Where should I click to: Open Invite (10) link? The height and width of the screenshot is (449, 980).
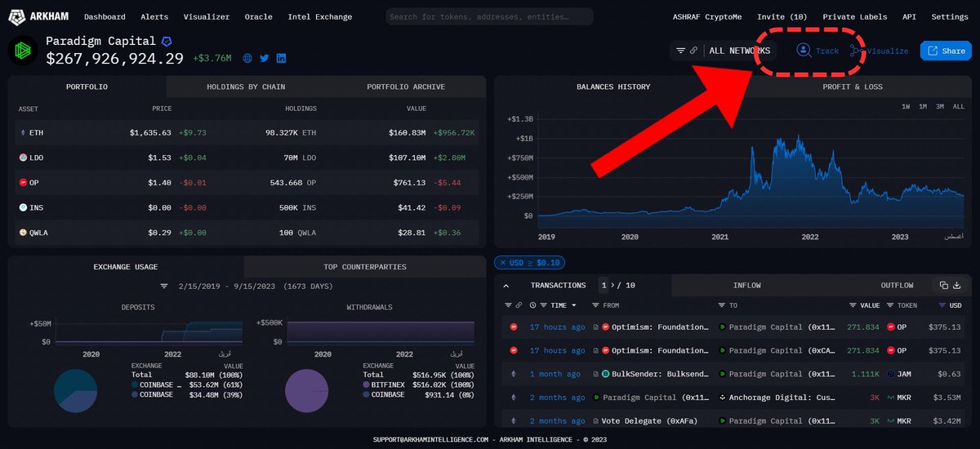[x=782, y=16]
